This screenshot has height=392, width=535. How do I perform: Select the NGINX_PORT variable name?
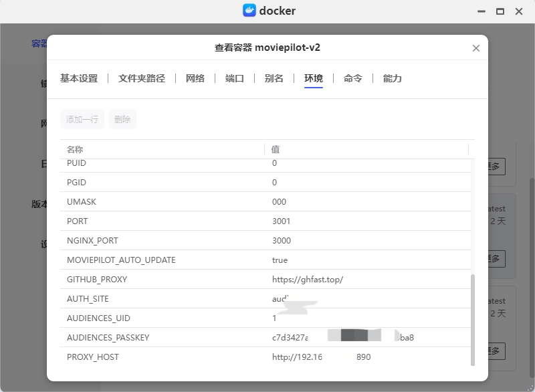[x=92, y=241]
